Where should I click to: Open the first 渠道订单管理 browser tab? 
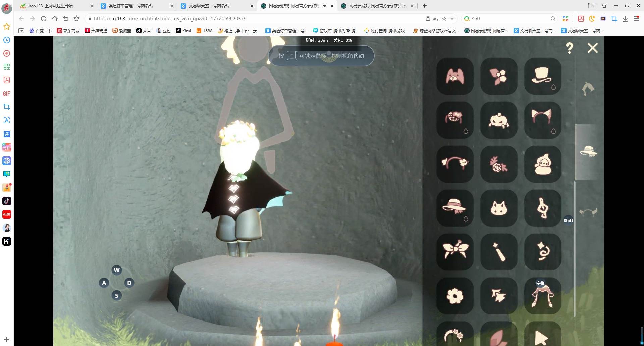[x=137, y=6]
